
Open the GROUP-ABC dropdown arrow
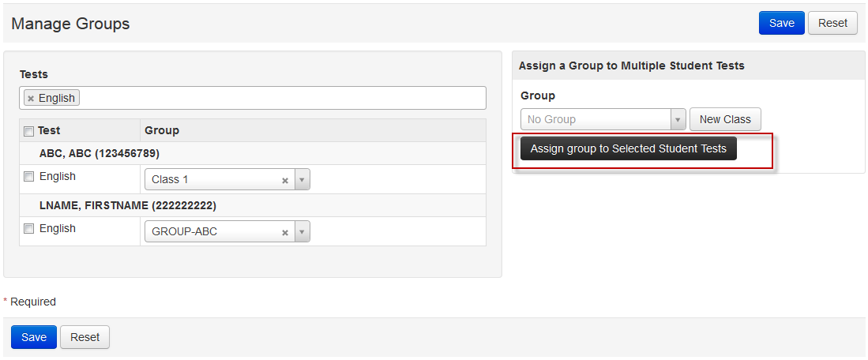click(302, 232)
